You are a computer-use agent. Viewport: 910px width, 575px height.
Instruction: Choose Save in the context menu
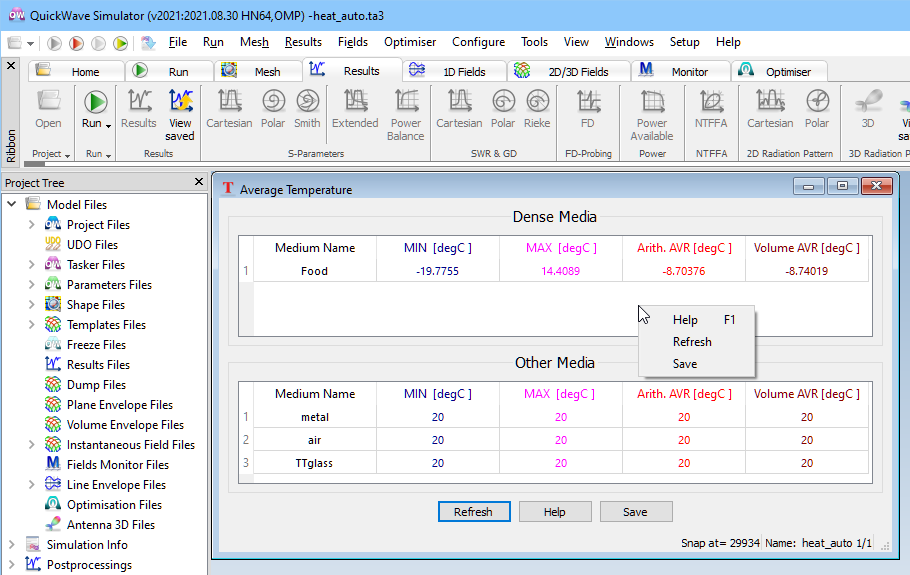point(696,364)
